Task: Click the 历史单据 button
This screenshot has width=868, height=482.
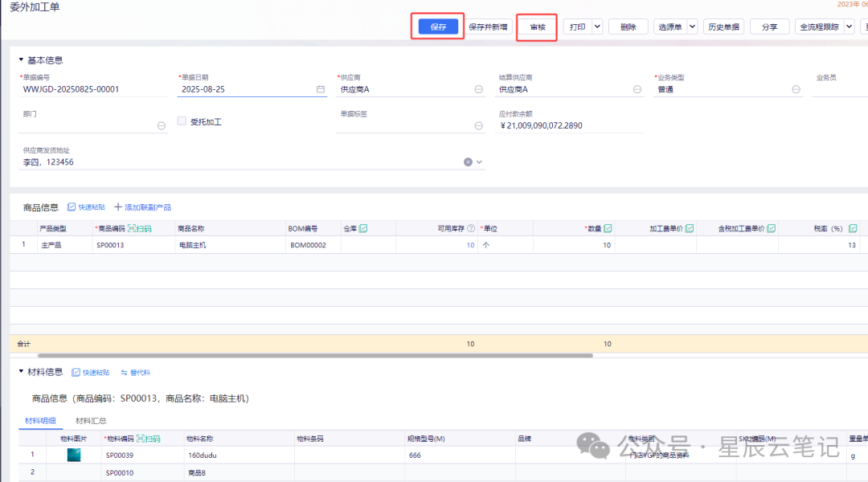Action: 723,27
